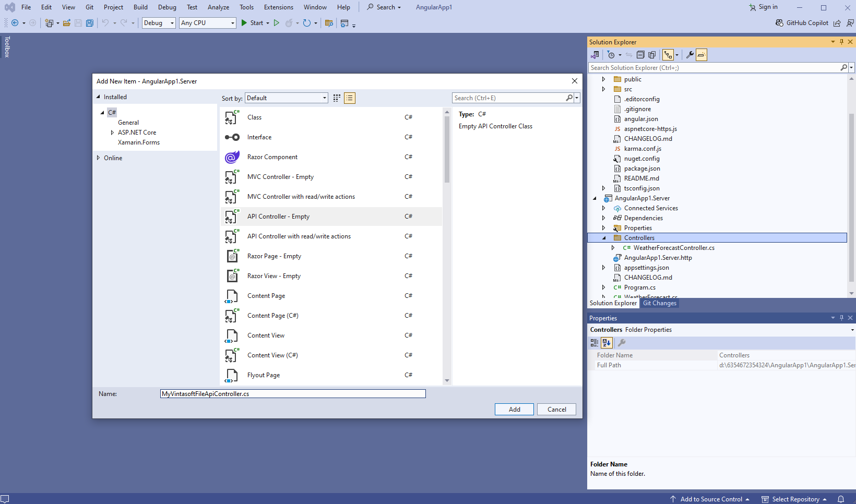Open Solution Explorer properties wrench icon
This screenshot has height=504, width=856.
(689, 55)
